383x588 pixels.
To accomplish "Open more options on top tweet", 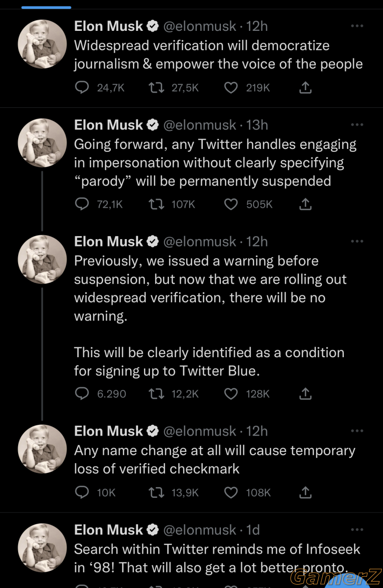I will tap(358, 26).
